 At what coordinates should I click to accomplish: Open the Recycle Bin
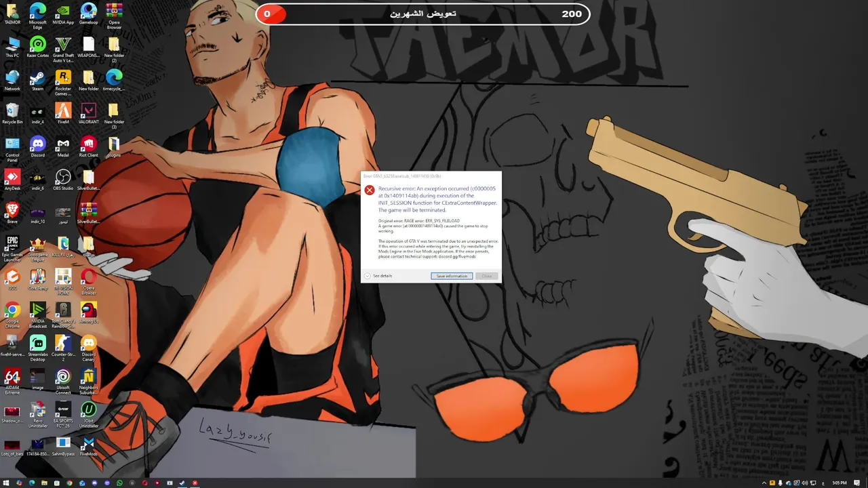click(12, 113)
